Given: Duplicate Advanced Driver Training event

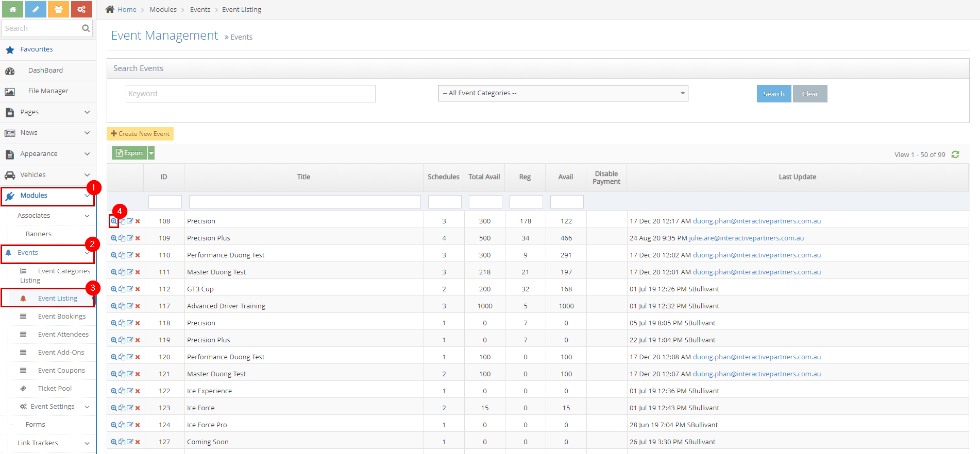Looking at the screenshot, I should (x=122, y=306).
